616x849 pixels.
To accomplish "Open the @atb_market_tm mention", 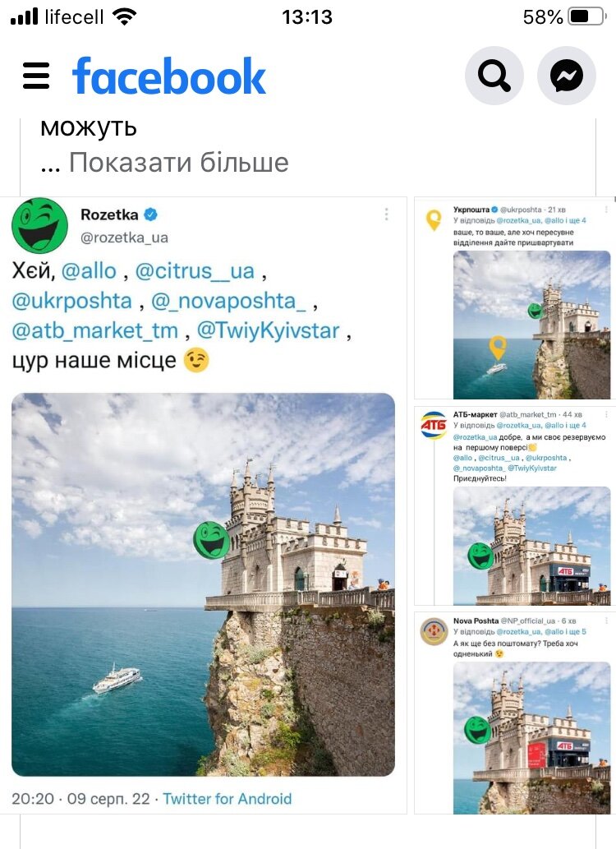I will coord(94,330).
